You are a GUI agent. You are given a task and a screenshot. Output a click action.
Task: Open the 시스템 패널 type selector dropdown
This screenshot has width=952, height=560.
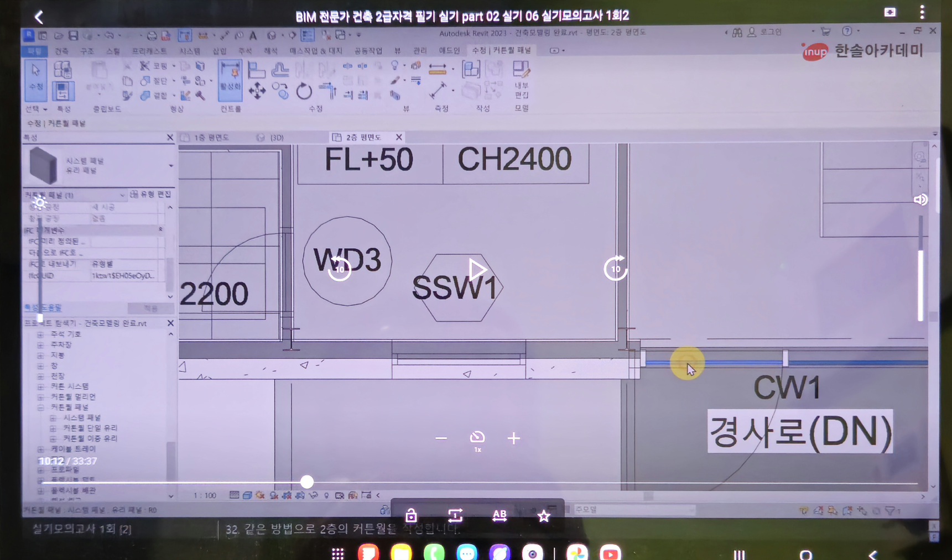click(x=170, y=166)
